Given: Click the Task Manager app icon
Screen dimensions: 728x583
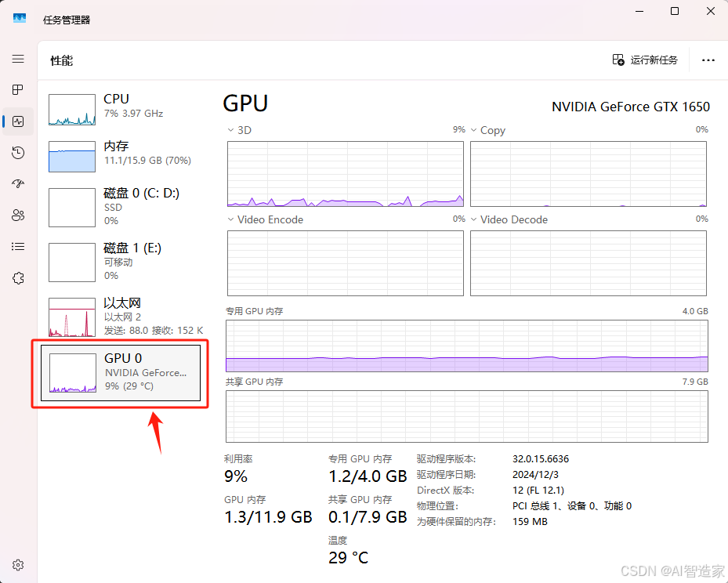Looking at the screenshot, I should click(20, 19).
